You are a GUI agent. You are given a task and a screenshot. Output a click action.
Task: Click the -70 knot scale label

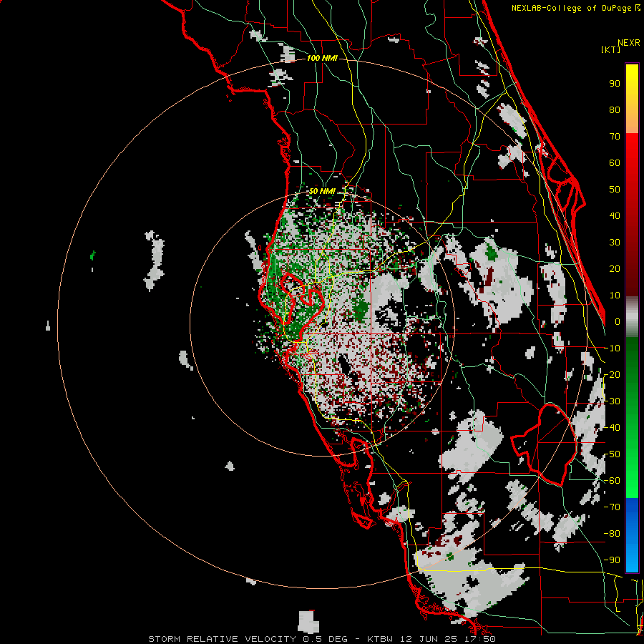tap(612, 507)
